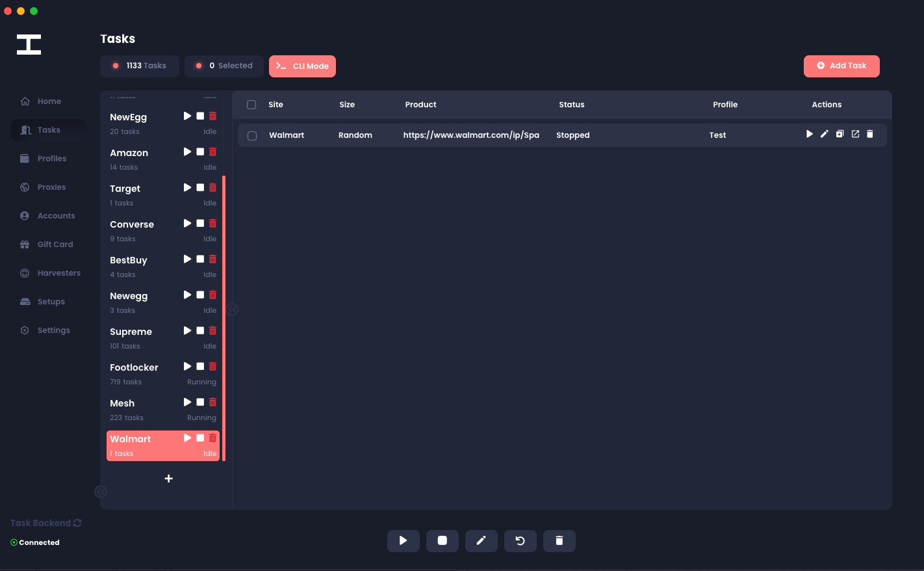Stop the Newegg (3 tasks) group
Viewport: 924px width, 571px height.
(200, 295)
